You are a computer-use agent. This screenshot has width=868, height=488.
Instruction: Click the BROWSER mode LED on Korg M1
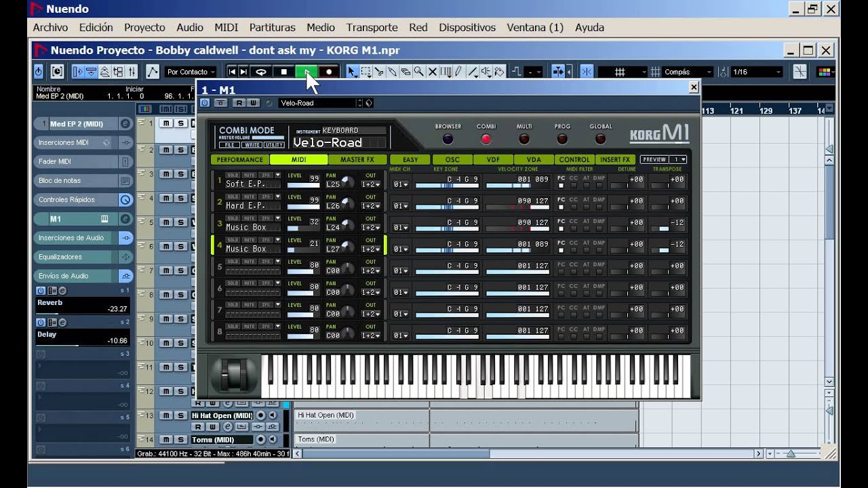click(x=448, y=139)
